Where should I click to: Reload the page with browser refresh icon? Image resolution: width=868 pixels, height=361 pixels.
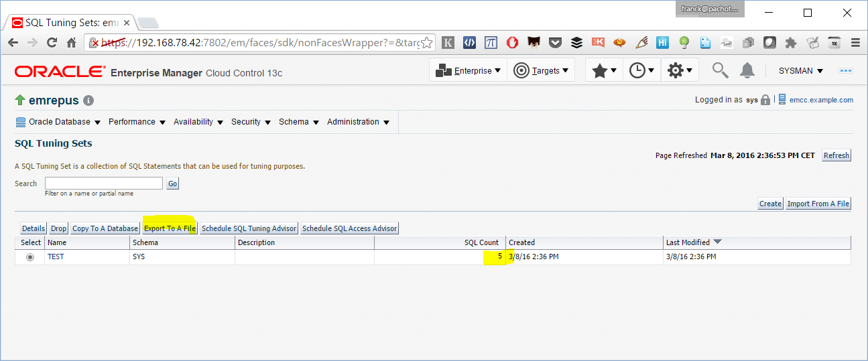52,42
